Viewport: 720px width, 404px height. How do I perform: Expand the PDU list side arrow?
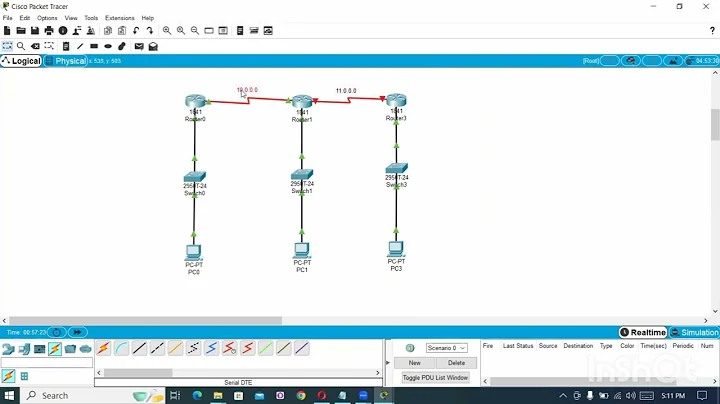(x=387, y=363)
